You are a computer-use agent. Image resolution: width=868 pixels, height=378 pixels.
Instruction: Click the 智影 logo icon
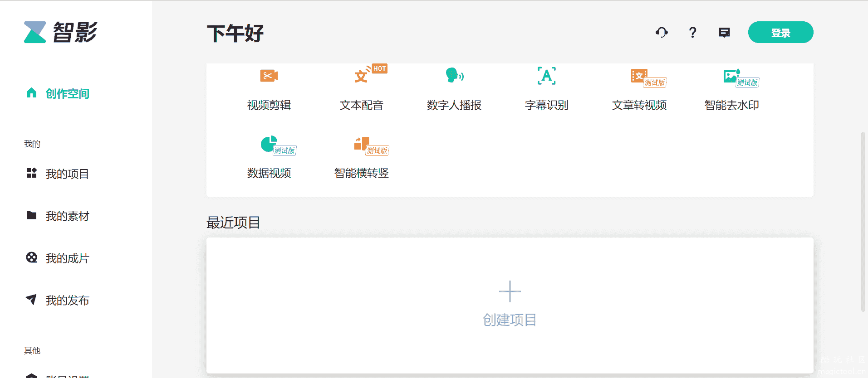tap(35, 32)
